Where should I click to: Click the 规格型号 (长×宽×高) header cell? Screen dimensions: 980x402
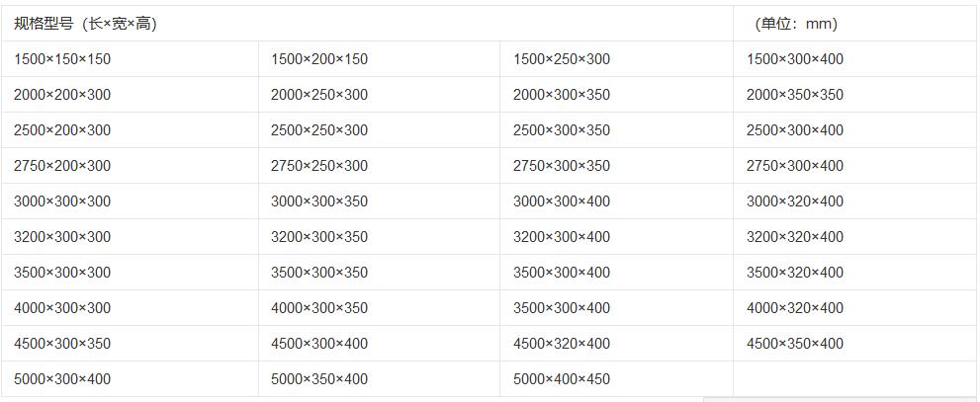click(86, 24)
